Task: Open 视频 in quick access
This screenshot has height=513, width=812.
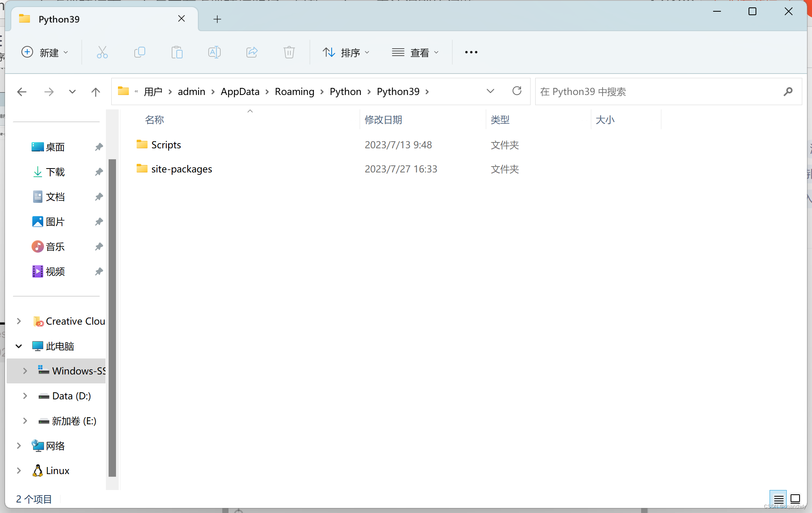Action: [55, 271]
